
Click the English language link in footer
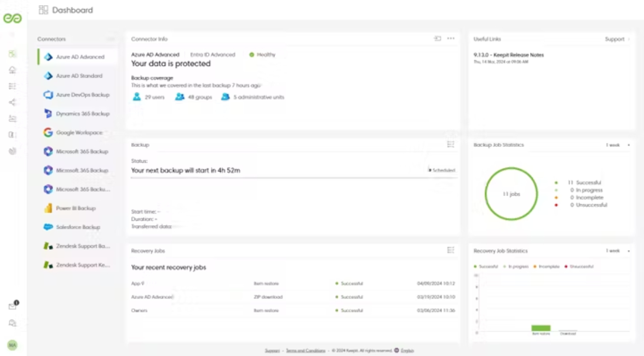coord(407,351)
